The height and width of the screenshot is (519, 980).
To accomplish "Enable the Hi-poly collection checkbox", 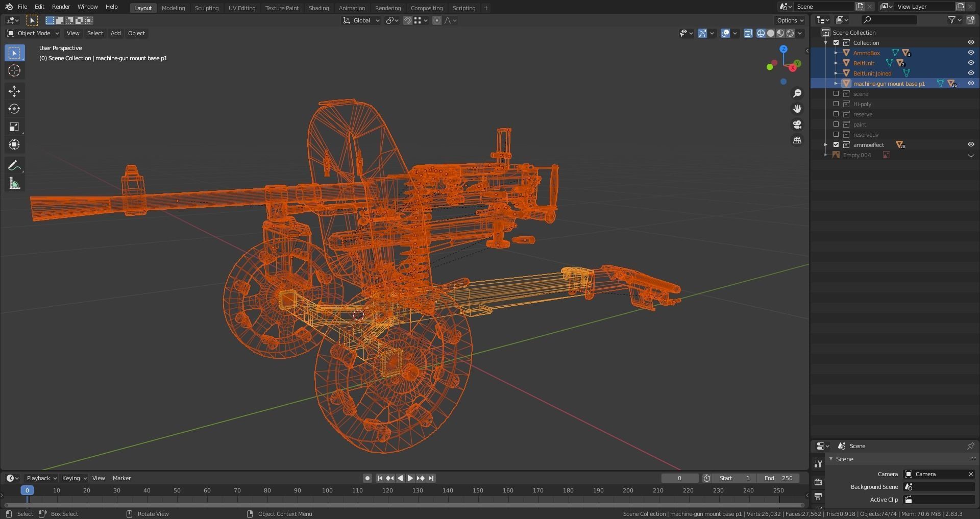I will tap(836, 104).
